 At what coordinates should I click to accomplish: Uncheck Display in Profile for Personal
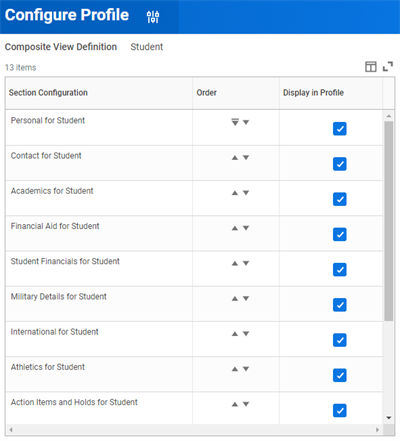coord(340,129)
